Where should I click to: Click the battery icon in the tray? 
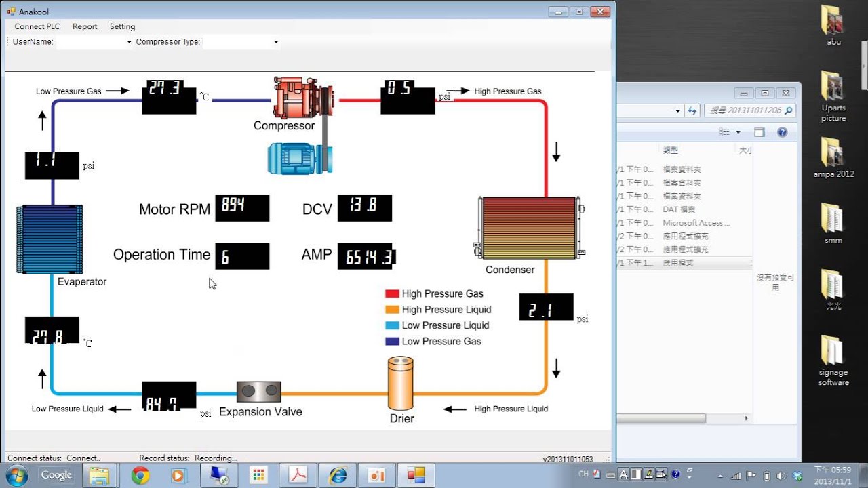pos(766,475)
